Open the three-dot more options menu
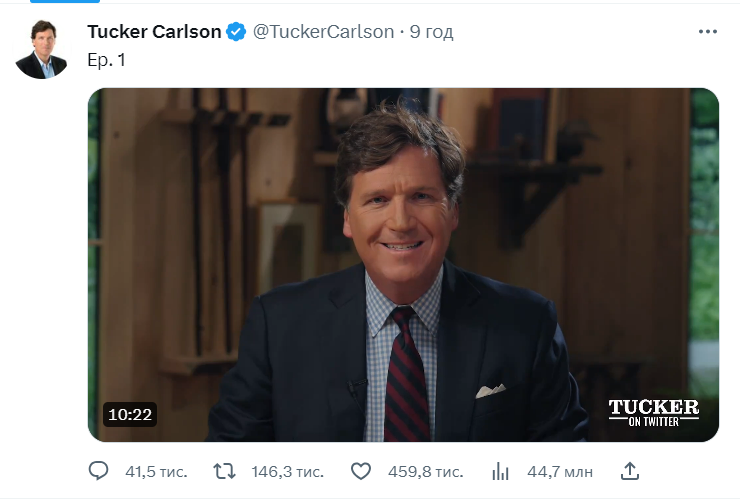This screenshot has width=741, height=502. 707,32
